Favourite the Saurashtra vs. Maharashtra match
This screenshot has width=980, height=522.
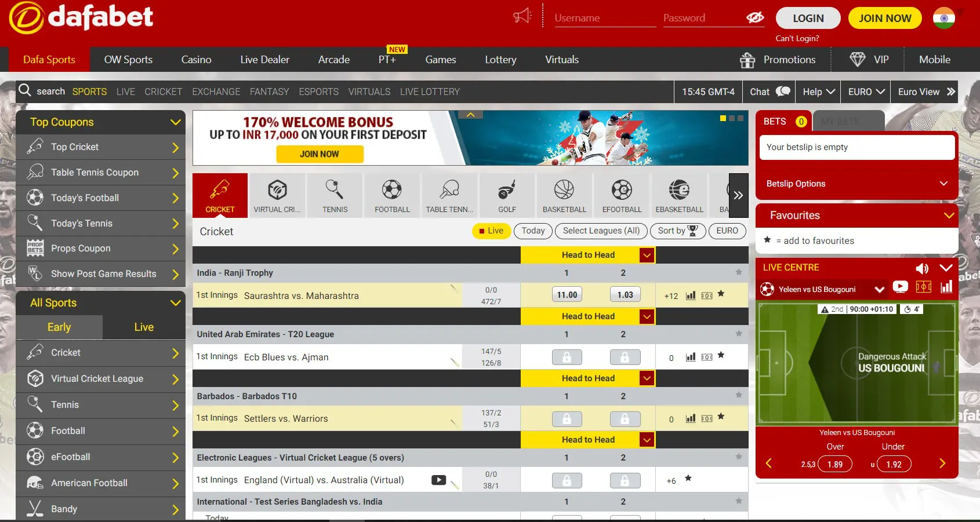(x=721, y=294)
